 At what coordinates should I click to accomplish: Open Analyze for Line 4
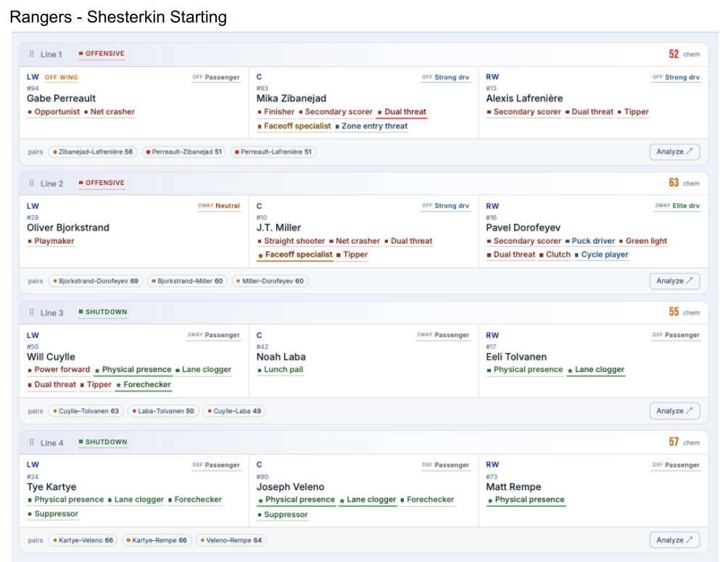674,540
